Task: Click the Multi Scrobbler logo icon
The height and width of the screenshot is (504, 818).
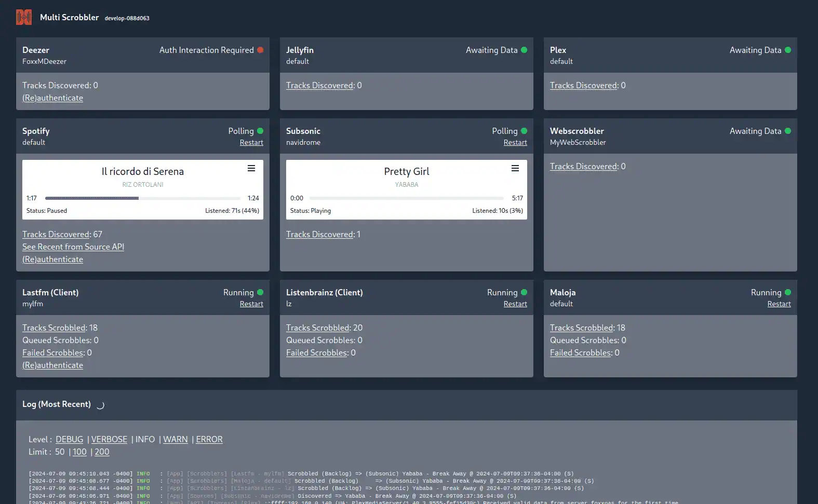Action: click(24, 17)
